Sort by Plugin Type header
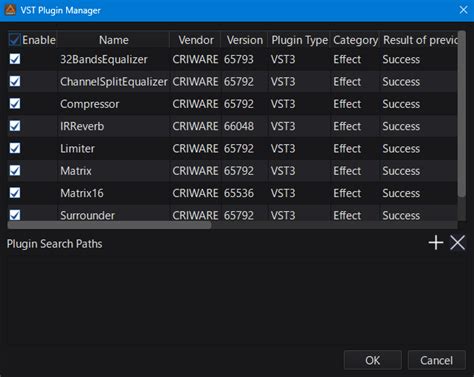Image resolution: width=474 pixels, height=377 pixels. [299, 40]
